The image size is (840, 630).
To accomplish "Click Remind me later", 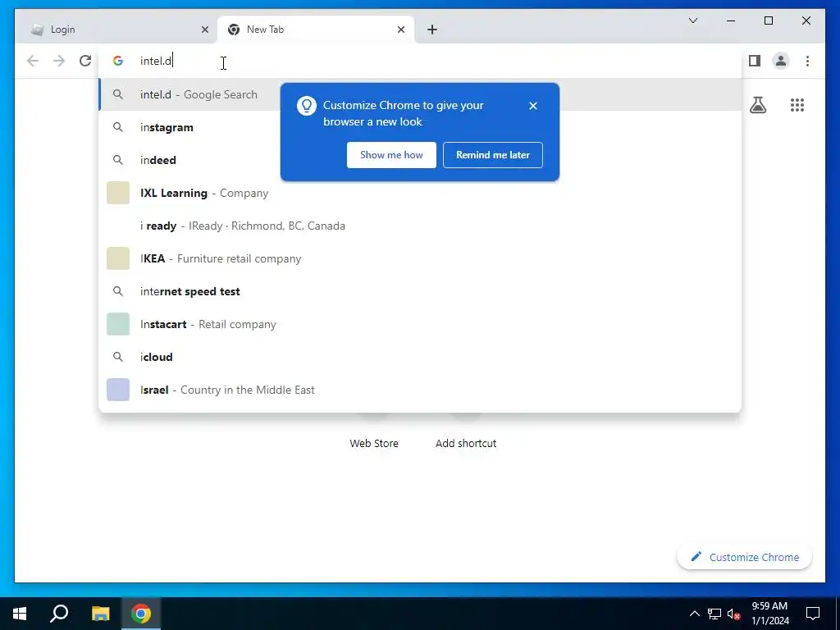I will 493,155.
